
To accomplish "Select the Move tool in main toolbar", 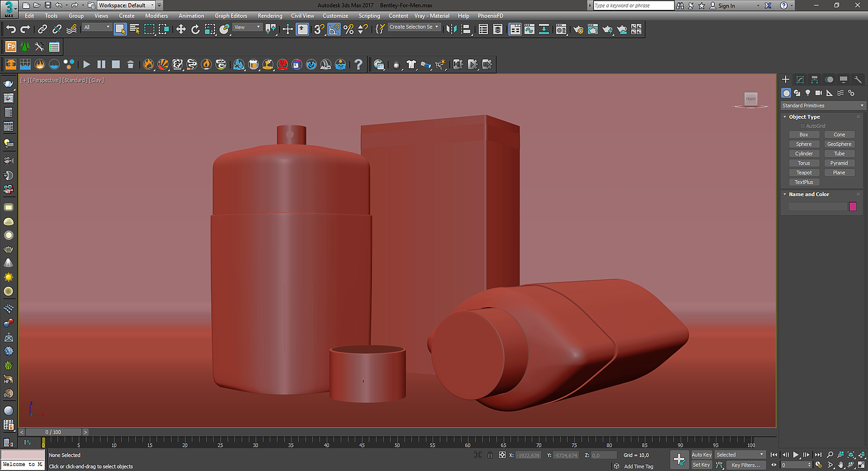I will [x=180, y=29].
